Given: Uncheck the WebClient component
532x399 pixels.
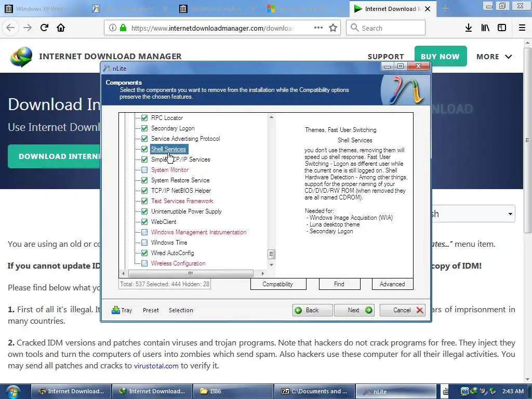Looking at the screenshot, I should coord(144,222).
